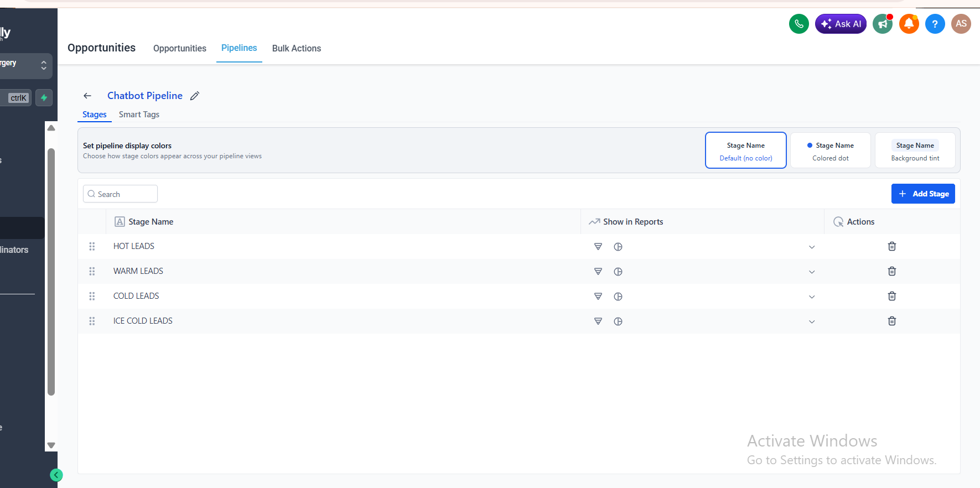Open the orange notifications bell
This screenshot has width=980, height=488.
click(909, 24)
